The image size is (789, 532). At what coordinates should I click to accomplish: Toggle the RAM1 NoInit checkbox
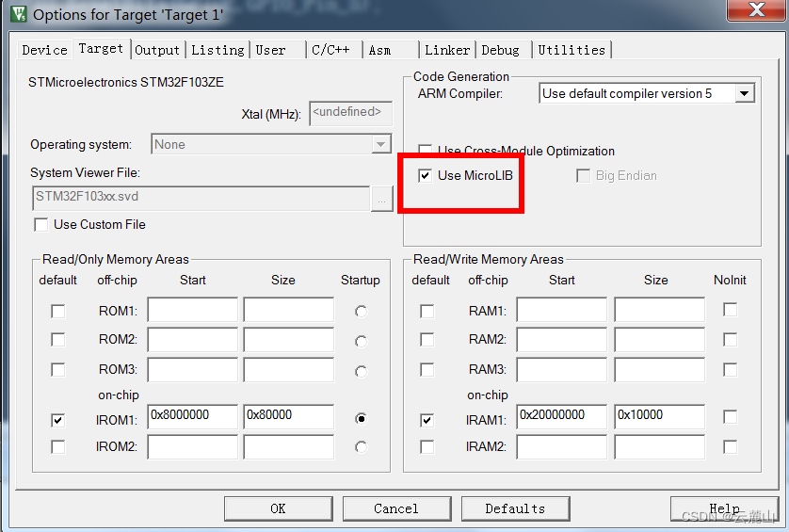pyautogui.click(x=730, y=310)
